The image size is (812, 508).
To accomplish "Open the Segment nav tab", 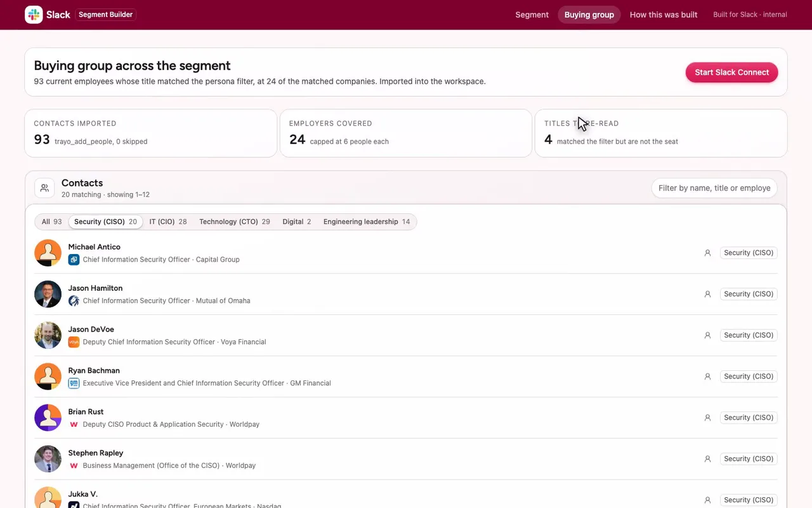I will coord(532,15).
